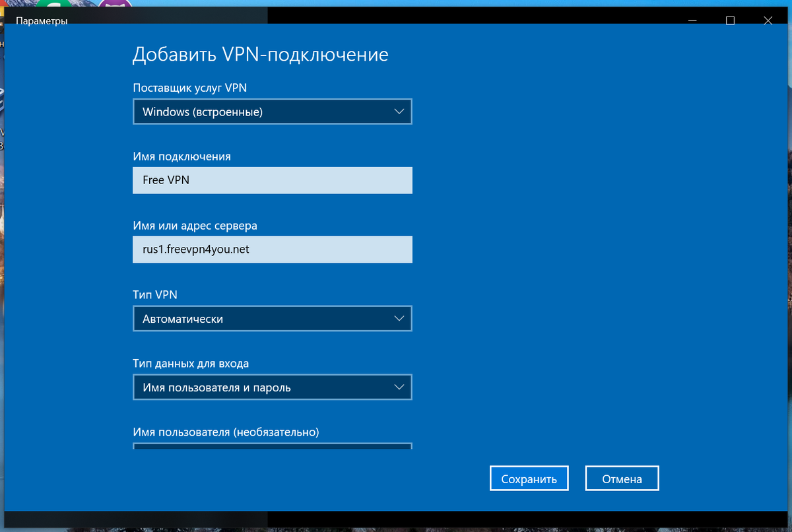This screenshot has width=792, height=532.
Task: Expand the chevron on "Автоматически" dropdown
Action: click(399, 318)
